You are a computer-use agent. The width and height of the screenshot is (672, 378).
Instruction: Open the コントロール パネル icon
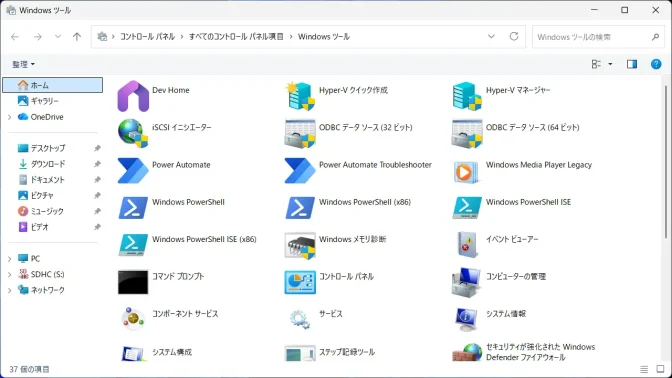click(300, 282)
